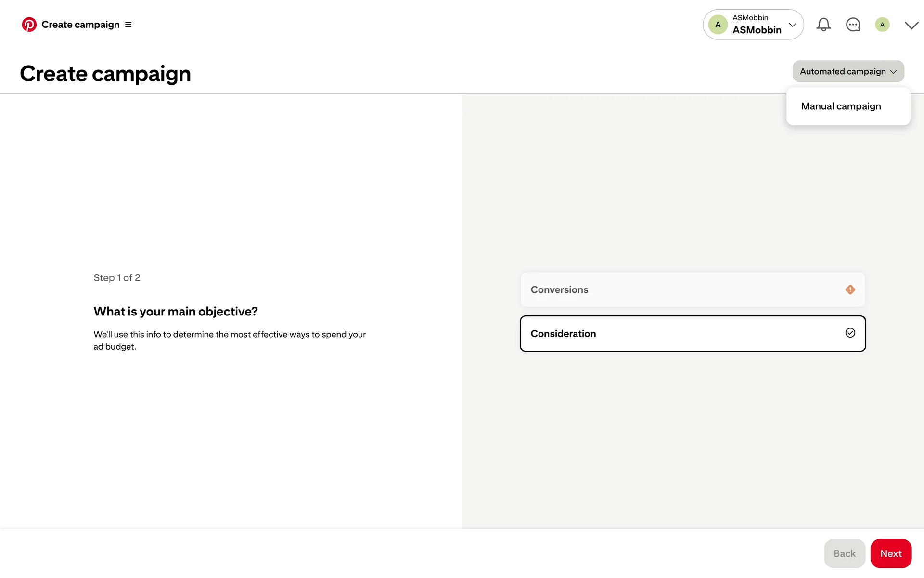Click the small profile avatar icon
This screenshot has height=578, width=924.
coord(882,25)
